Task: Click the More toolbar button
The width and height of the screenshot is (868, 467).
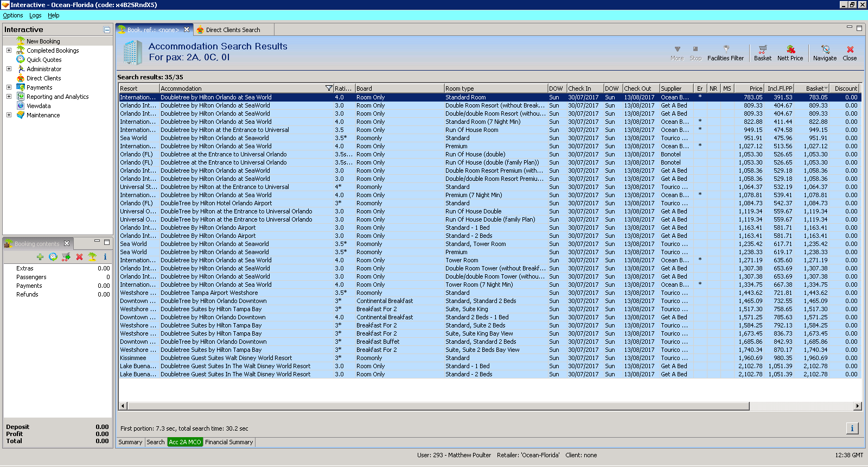Action: click(x=677, y=53)
